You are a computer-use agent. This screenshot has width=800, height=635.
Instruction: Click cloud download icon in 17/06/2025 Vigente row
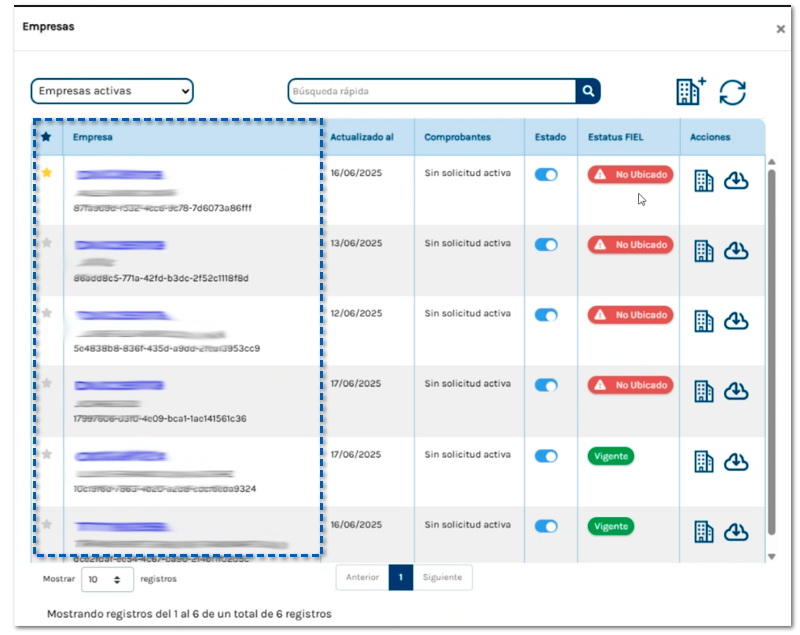click(736, 462)
